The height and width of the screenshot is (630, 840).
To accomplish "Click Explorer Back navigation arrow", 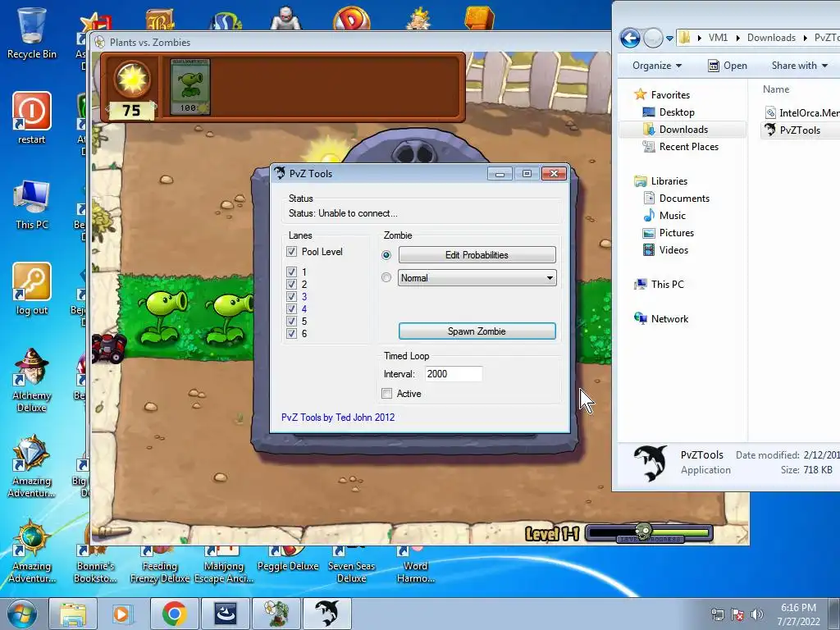I will (630, 38).
